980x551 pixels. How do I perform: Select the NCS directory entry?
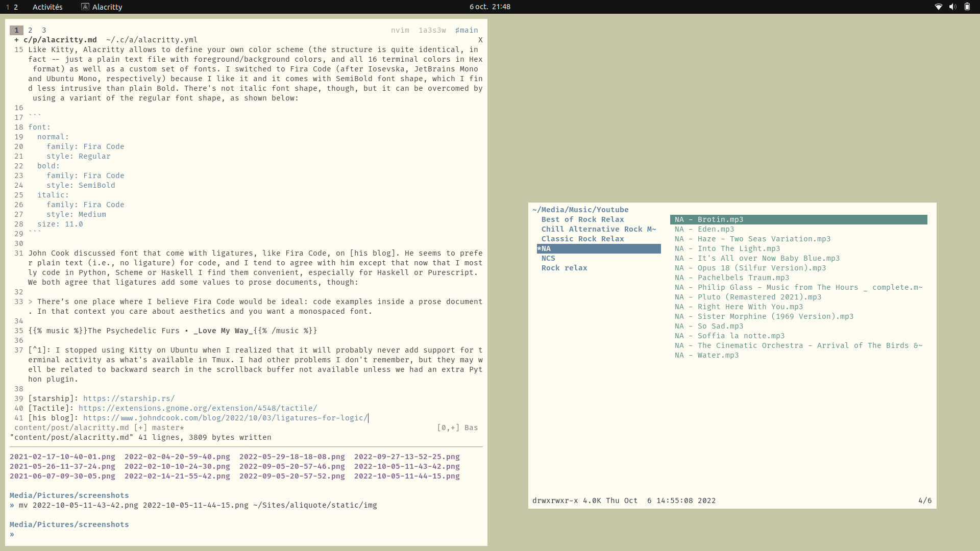(x=548, y=258)
